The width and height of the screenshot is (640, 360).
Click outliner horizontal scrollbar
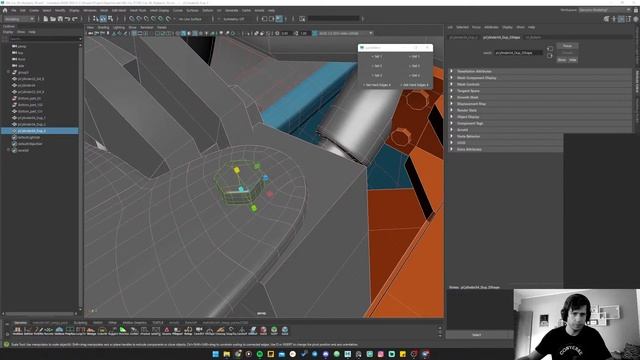click(40, 314)
